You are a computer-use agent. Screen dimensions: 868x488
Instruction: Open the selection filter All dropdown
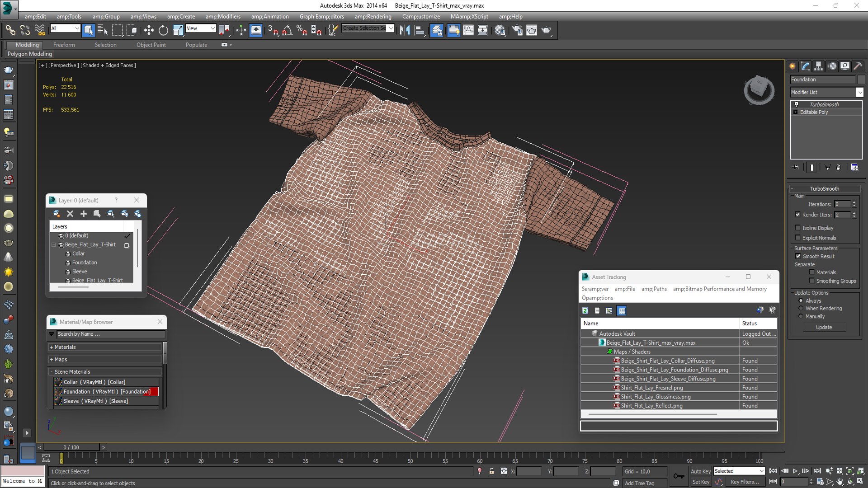pyautogui.click(x=65, y=28)
